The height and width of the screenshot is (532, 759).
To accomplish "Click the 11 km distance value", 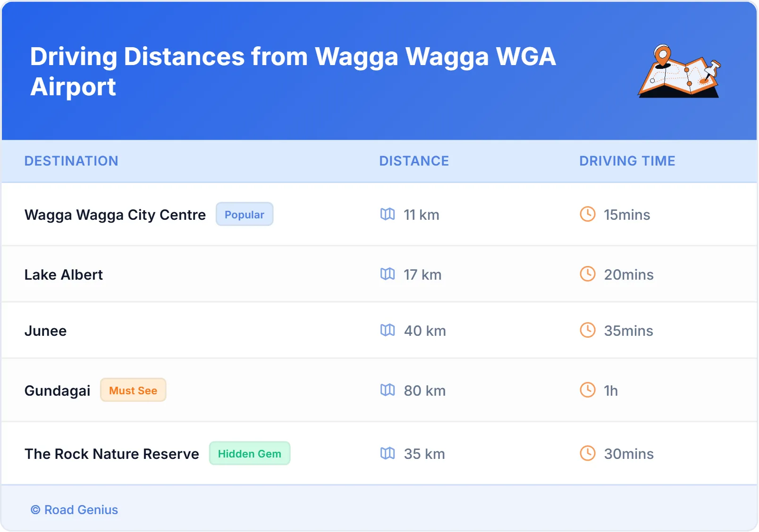I will (x=422, y=215).
